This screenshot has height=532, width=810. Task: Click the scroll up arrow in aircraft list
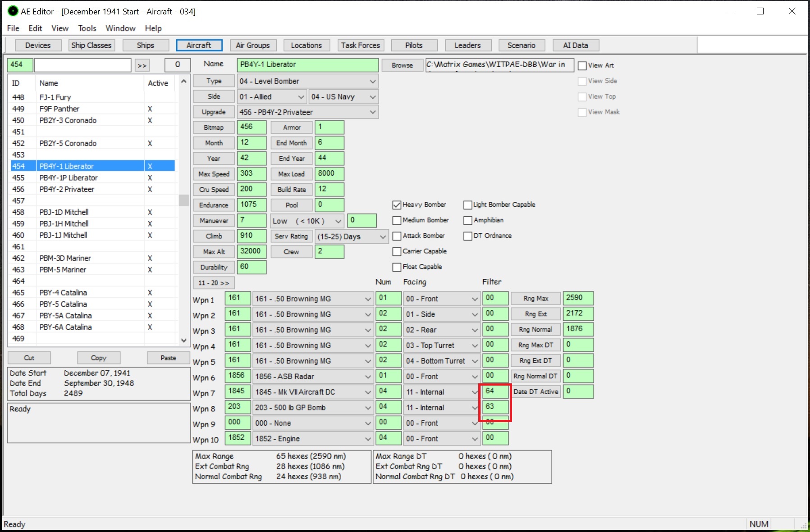[183, 82]
